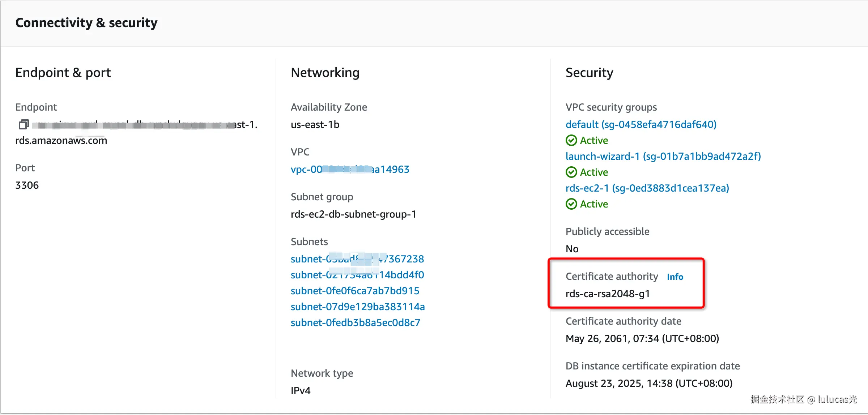This screenshot has width=868, height=415.
Task: Click the Connectivity & security heading
Action: [86, 23]
